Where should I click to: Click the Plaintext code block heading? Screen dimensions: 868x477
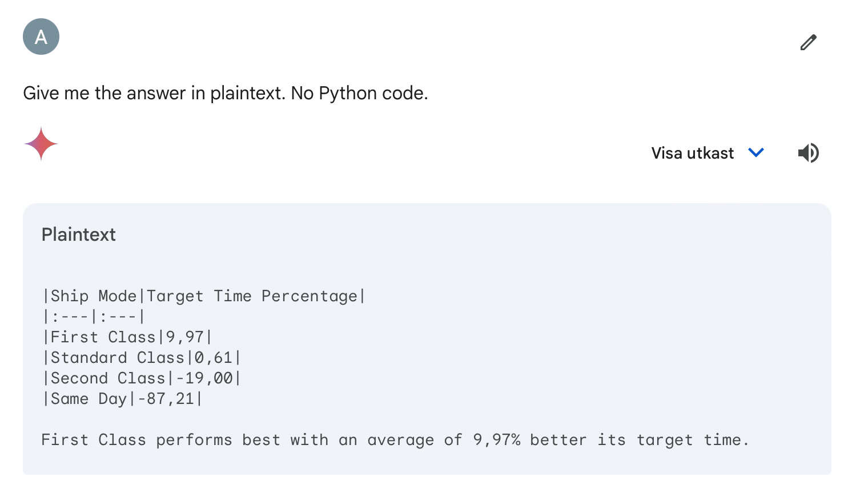coord(79,235)
